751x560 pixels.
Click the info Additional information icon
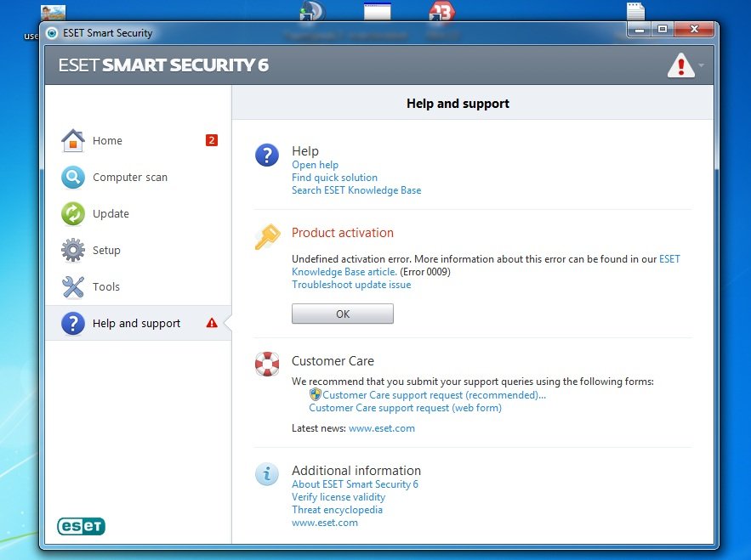click(x=267, y=474)
